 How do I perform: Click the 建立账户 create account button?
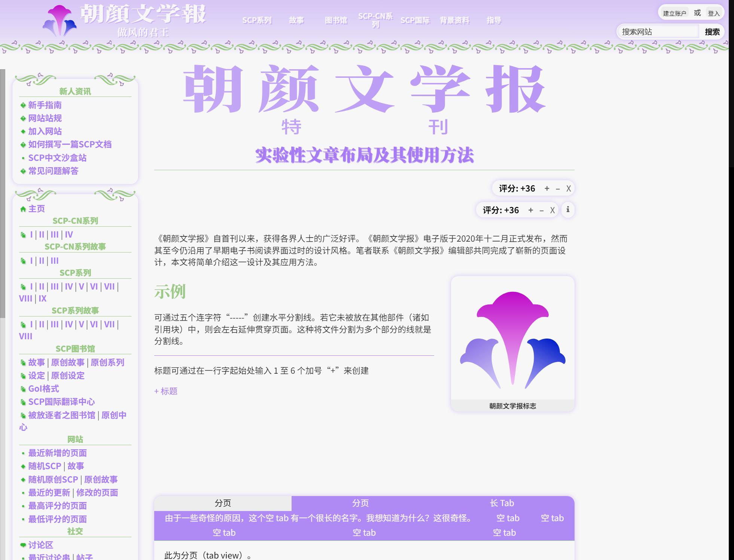pos(674,13)
